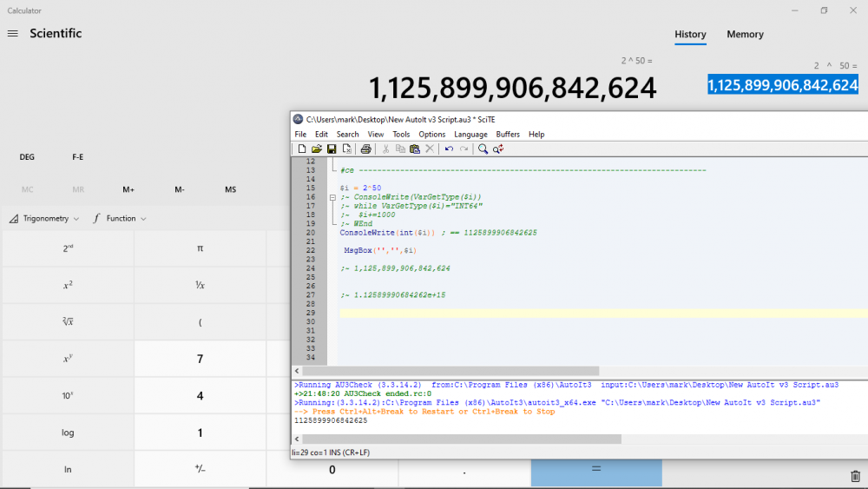Click the ConsoleWrite code on line 20
868x489 pixels.
pos(387,233)
